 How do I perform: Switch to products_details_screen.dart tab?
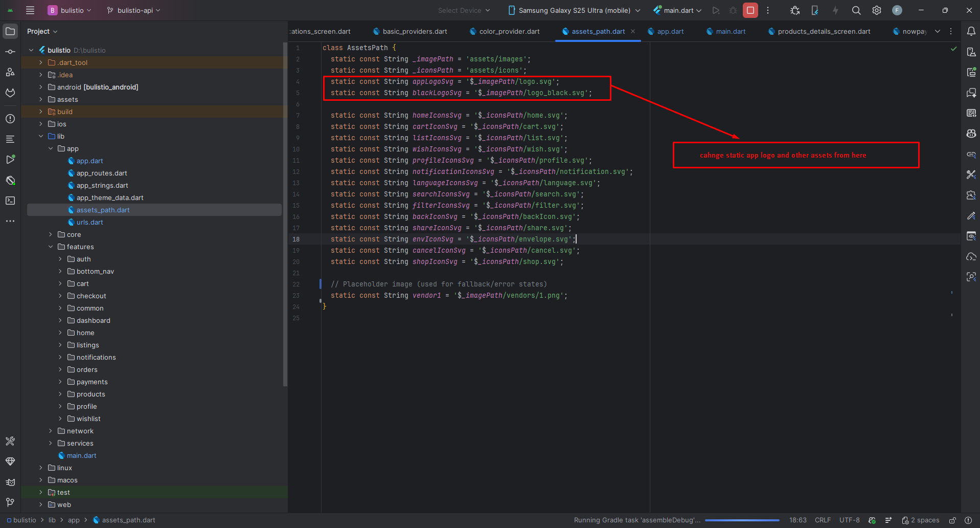(x=819, y=31)
